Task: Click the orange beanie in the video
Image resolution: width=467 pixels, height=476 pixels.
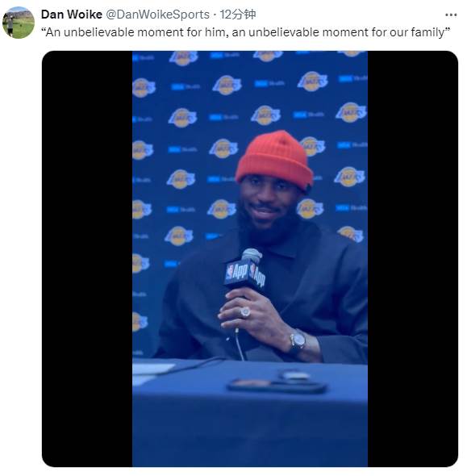Action: [x=274, y=160]
